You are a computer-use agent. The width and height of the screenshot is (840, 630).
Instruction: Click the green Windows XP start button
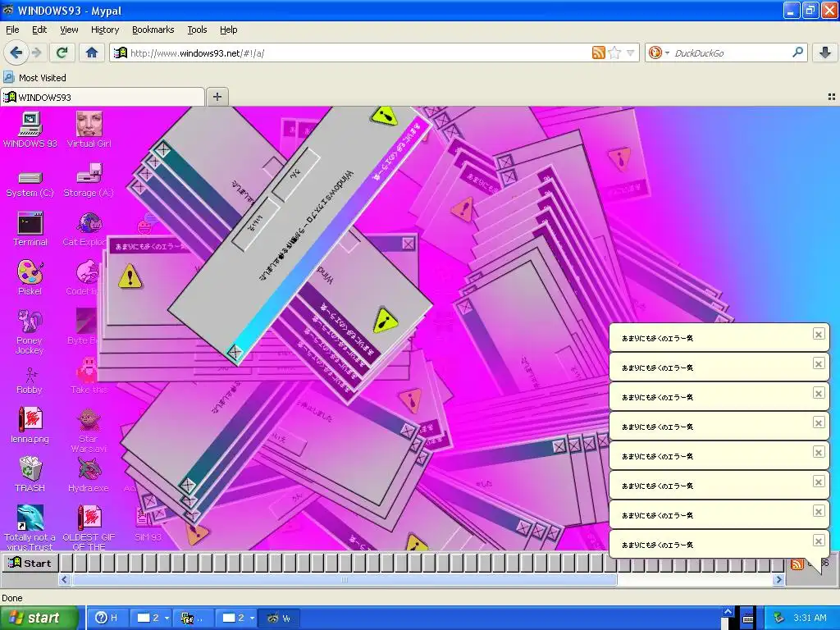click(x=39, y=619)
